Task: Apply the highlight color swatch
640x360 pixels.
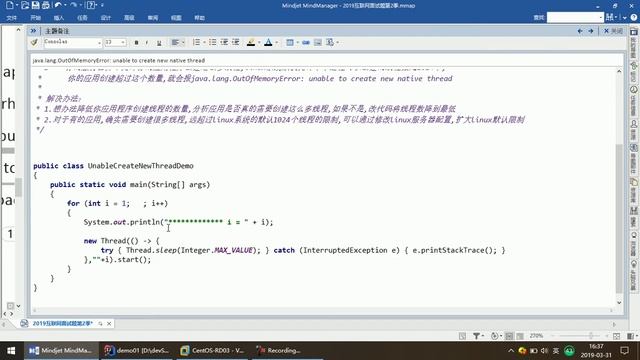Action: pos(251,42)
